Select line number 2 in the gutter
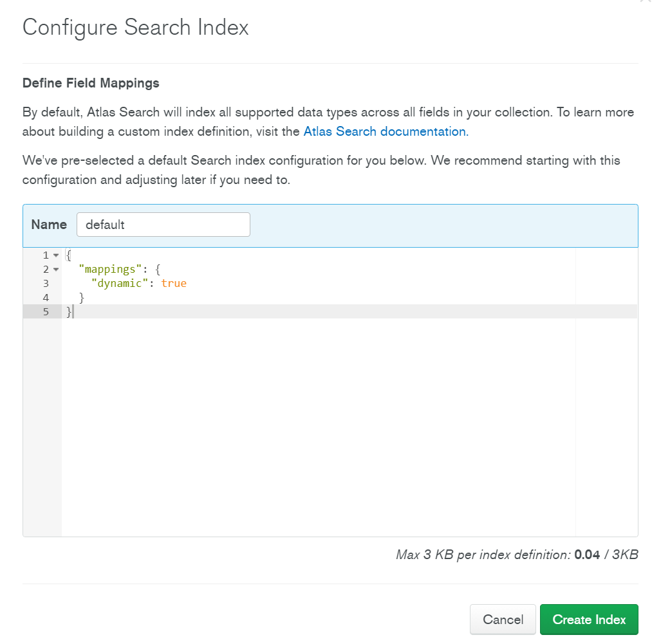The height and width of the screenshot is (644, 661). 46,270
